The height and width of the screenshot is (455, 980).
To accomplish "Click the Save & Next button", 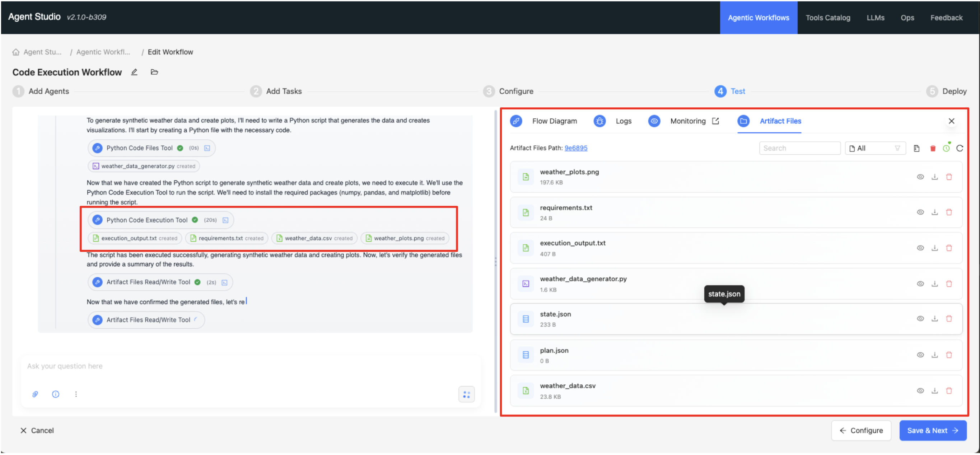I will point(932,431).
